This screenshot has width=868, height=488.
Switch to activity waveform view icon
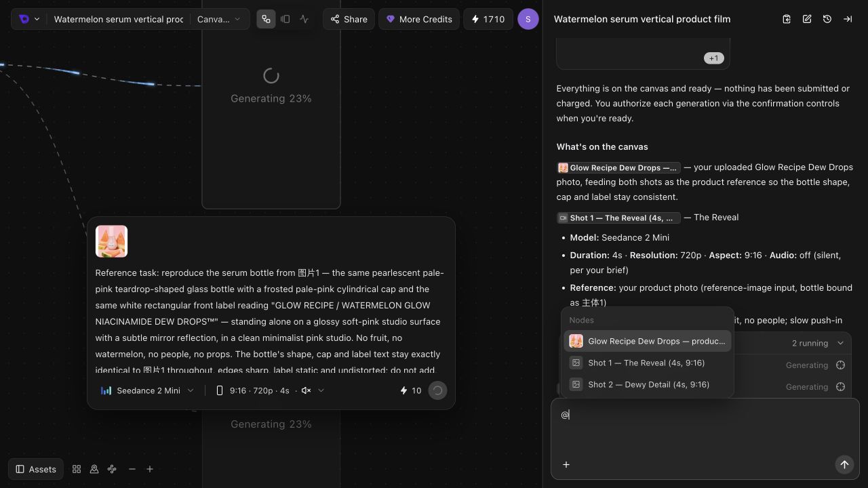coord(304,19)
